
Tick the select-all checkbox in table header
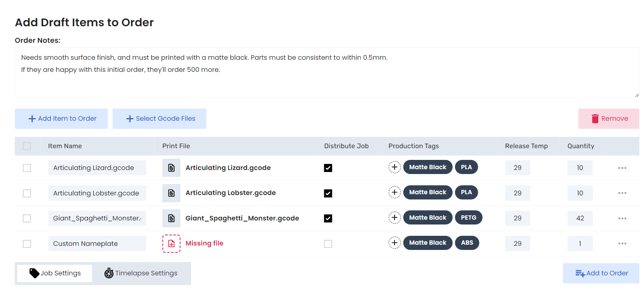pos(27,146)
